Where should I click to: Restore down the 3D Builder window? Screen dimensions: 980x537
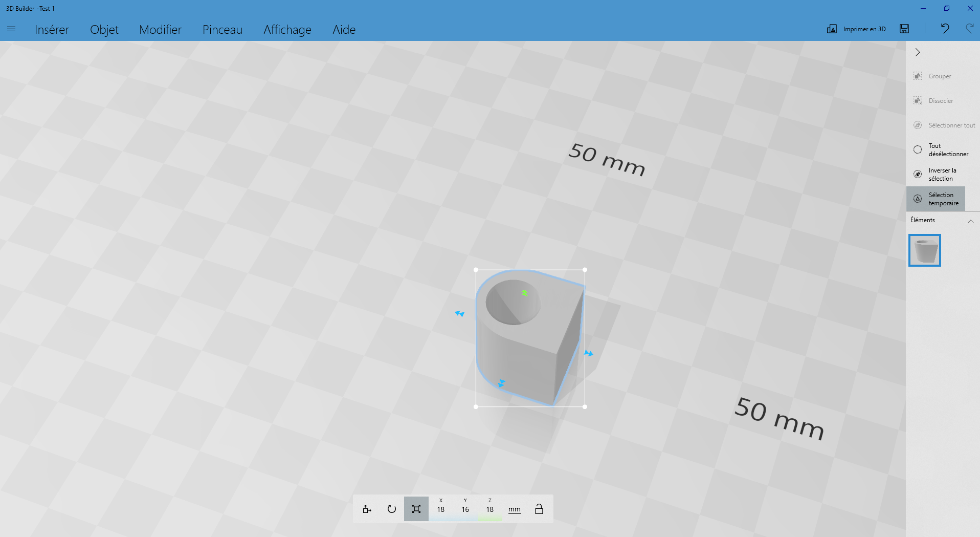click(947, 8)
